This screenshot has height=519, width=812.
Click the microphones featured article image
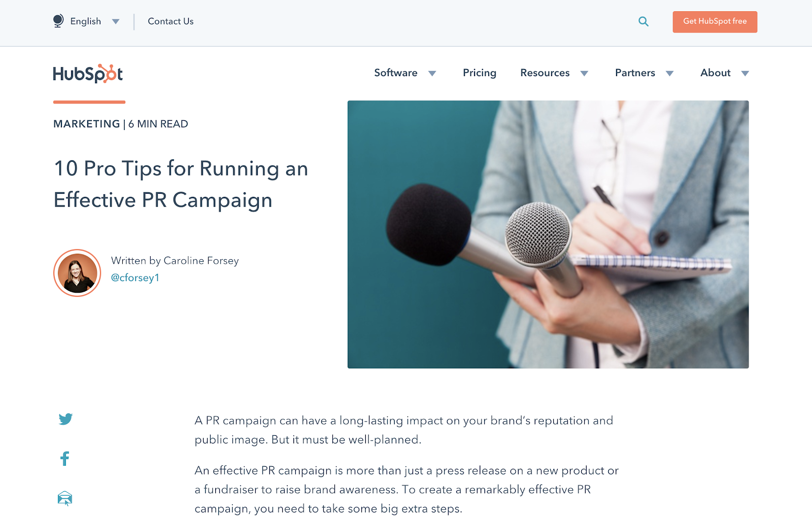[548, 234]
